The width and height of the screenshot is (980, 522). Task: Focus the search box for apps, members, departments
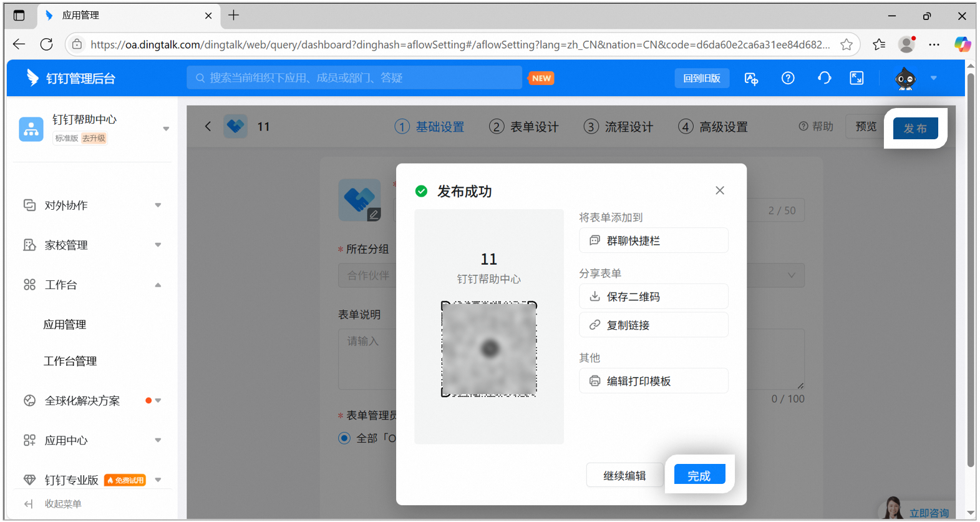(x=354, y=77)
